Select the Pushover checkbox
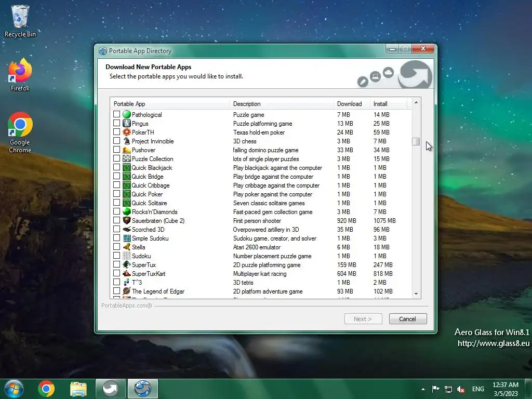The height and width of the screenshot is (399, 532). (x=116, y=150)
